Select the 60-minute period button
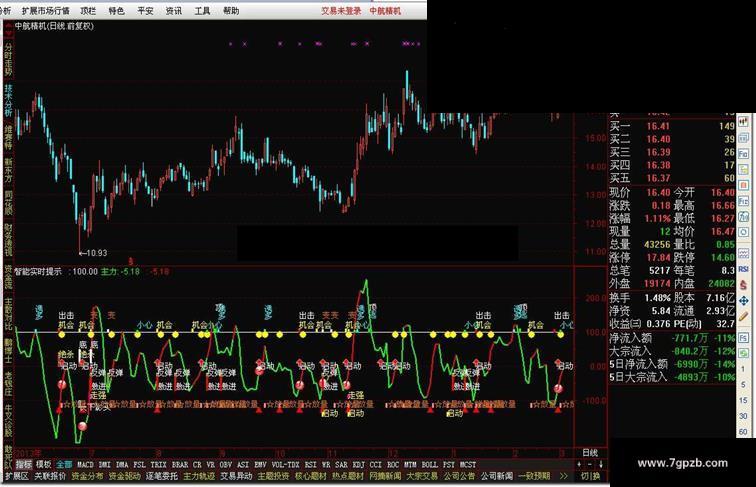 click(x=743, y=431)
